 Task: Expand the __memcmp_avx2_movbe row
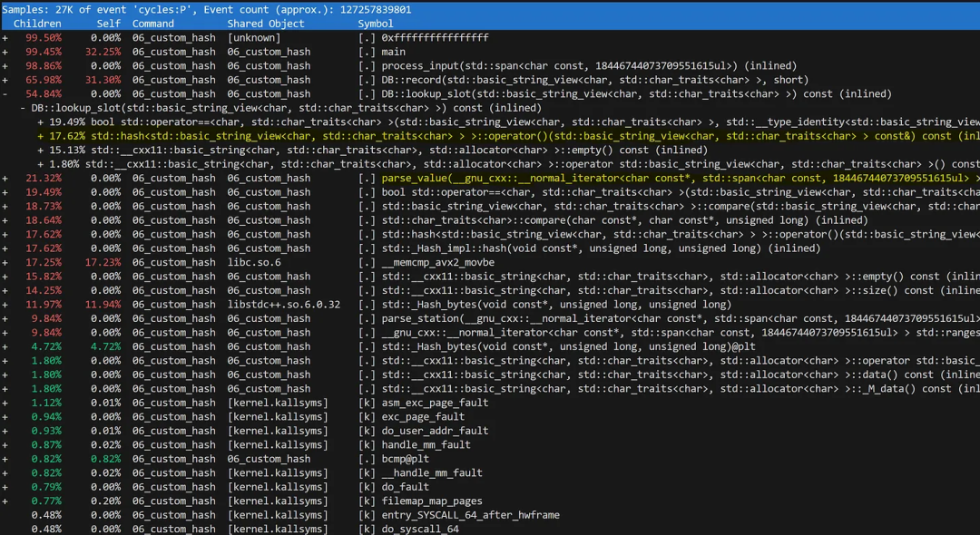5,263
